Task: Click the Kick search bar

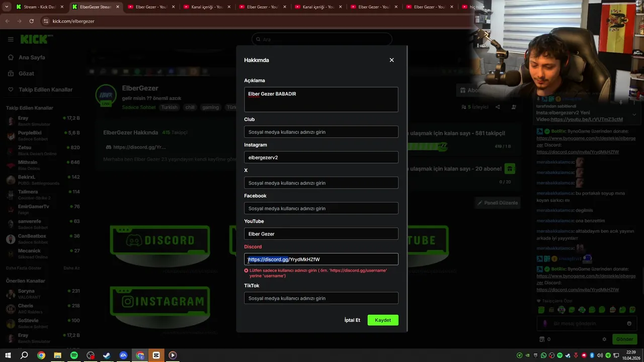Action: 321,39
